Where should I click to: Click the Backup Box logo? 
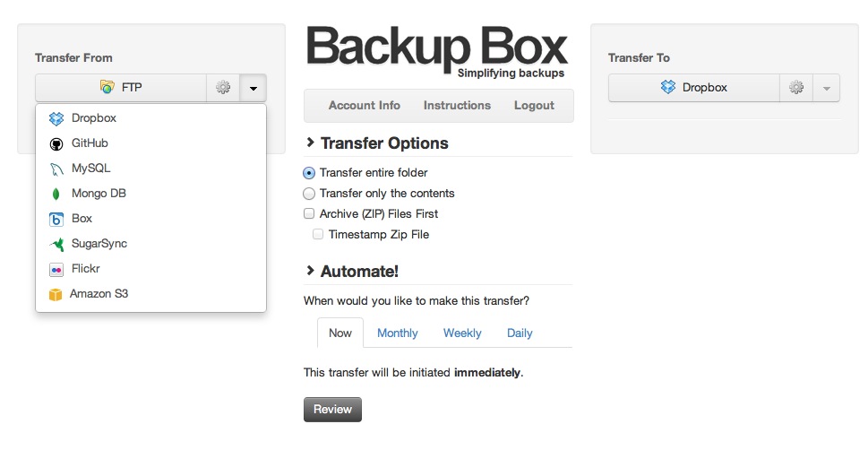(x=437, y=48)
